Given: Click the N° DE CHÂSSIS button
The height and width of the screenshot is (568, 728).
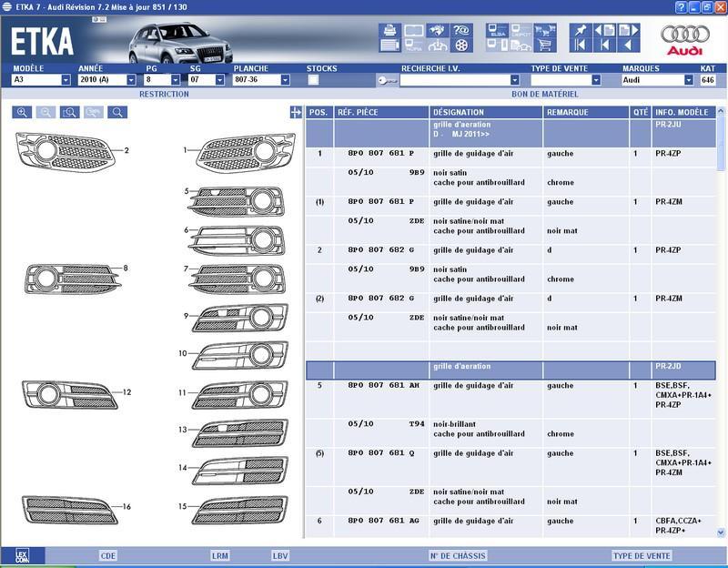Looking at the screenshot, I should [x=458, y=555].
